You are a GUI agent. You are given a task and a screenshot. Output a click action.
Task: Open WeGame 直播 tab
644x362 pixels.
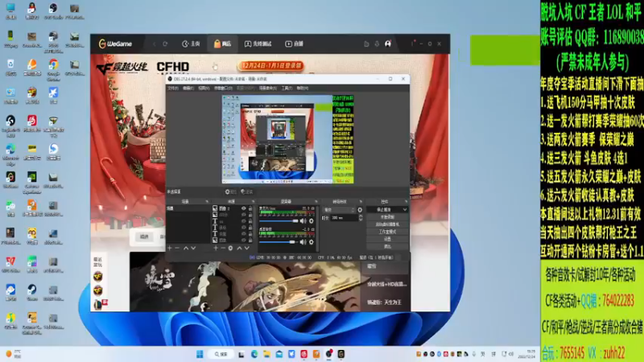pos(294,43)
